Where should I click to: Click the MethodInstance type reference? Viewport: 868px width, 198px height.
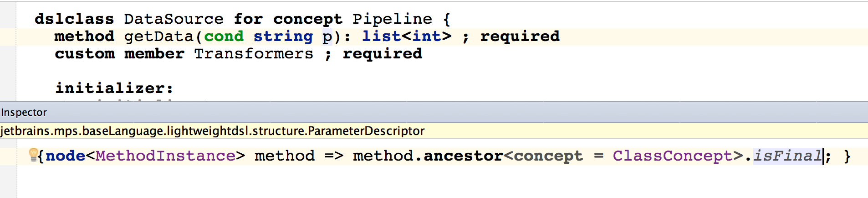(165, 156)
